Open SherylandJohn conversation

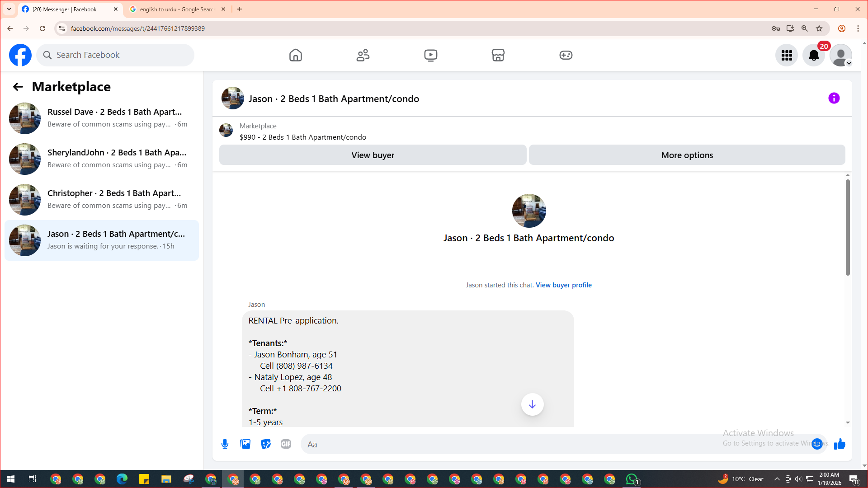pyautogui.click(x=102, y=159)
